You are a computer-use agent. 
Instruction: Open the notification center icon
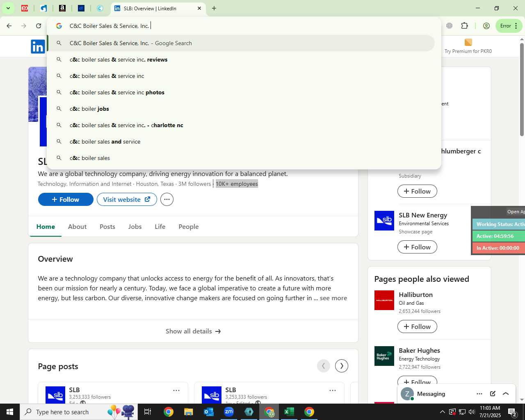click(512, 412)
